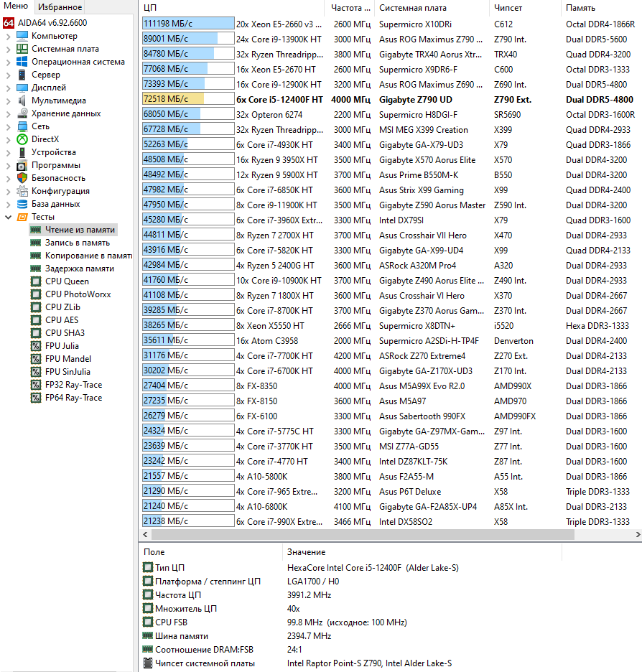
Task: Select the Конфигурация gear icon
Action: click(x=22, y=191)
